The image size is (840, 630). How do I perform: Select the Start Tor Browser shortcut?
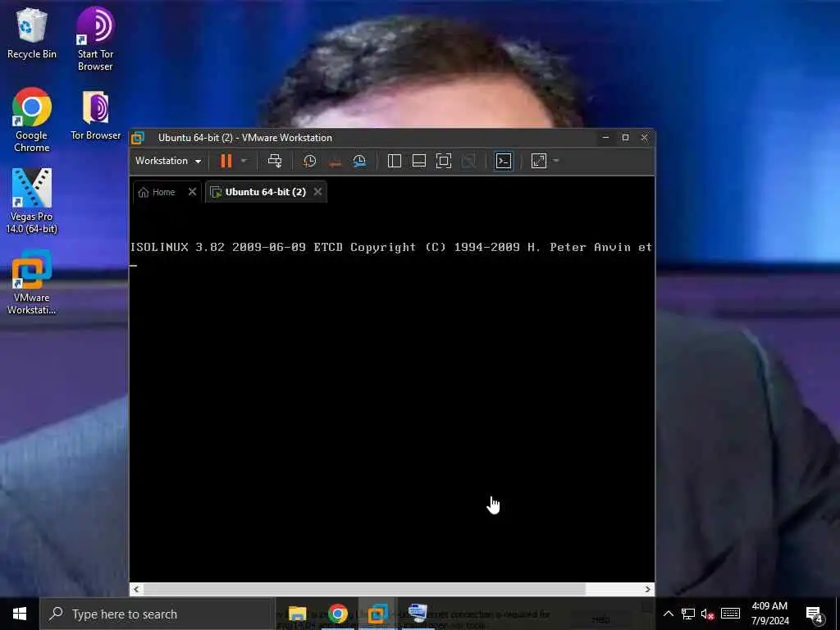point(95,39)
